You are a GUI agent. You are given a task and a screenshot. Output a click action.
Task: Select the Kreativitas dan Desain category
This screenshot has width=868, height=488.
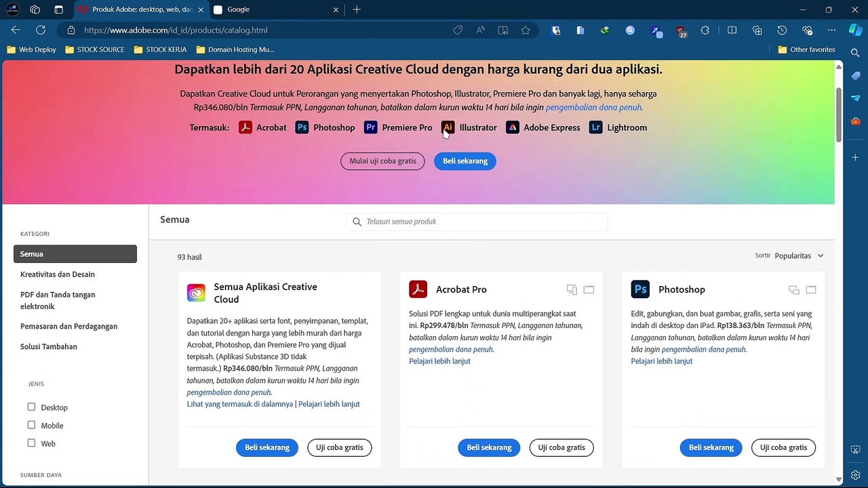(x=58, y=274)
